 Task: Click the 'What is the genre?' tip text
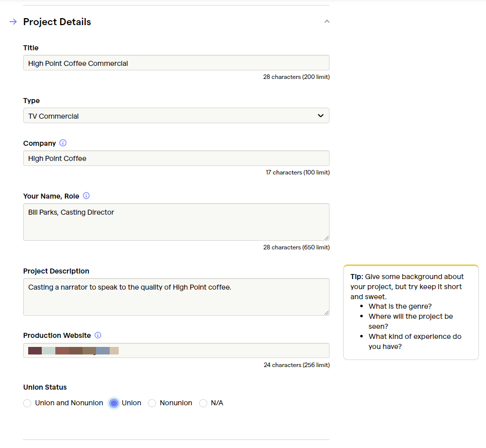click(400, 306)
